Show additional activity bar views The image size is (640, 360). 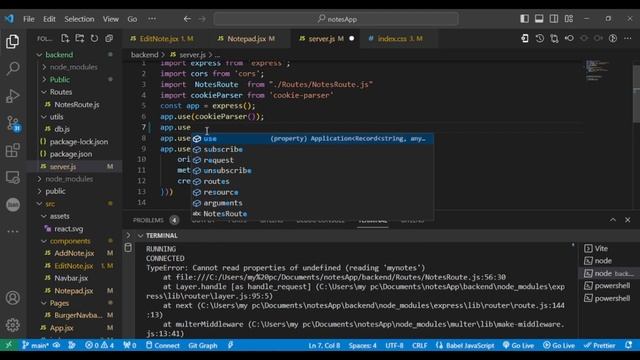[x=13, y=231]
